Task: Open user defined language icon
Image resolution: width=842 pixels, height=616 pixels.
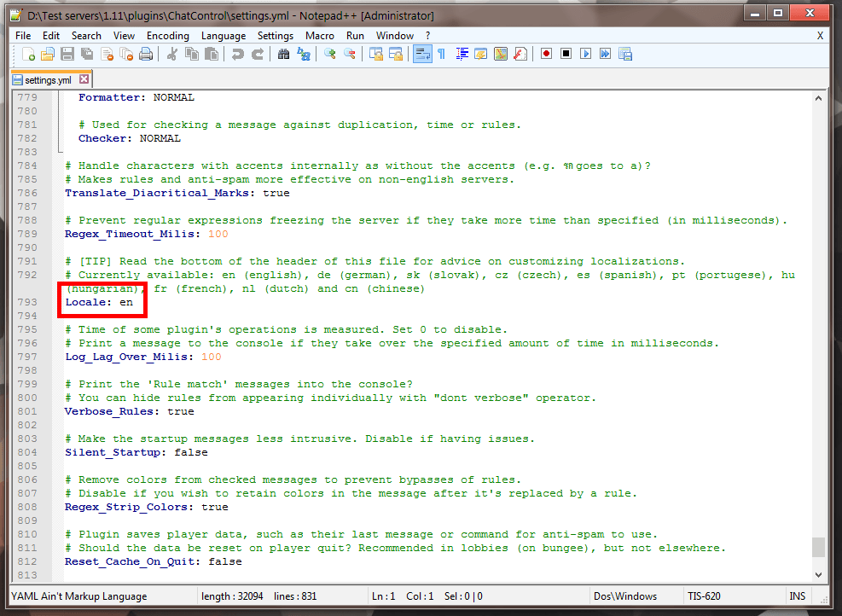Action: click(x=480, y=55)
